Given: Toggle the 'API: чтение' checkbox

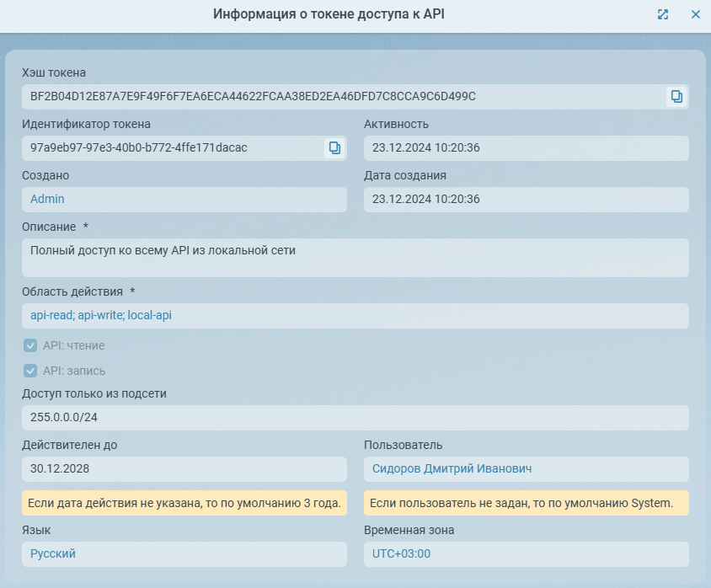Looking at the screenshot, I should (30, 345).
